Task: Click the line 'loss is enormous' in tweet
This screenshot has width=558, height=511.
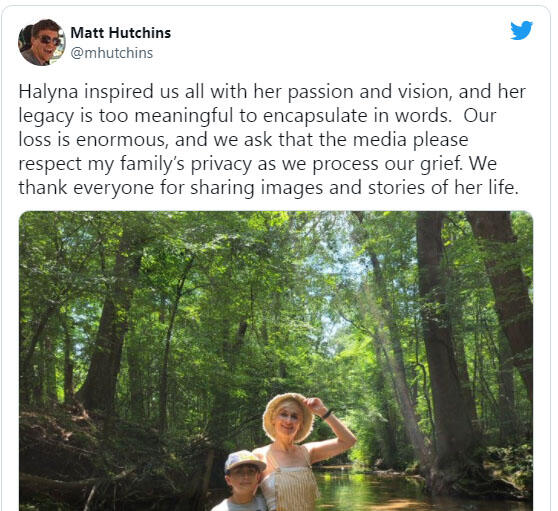Action: point(243,139)
